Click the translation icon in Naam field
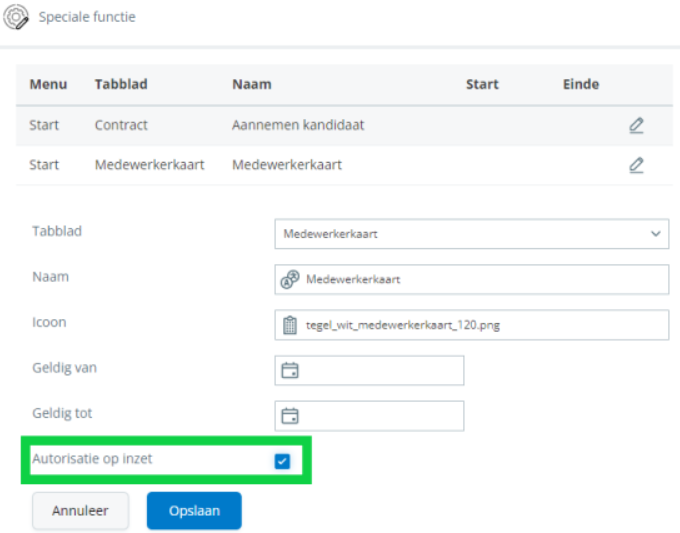 coord(290,280)
